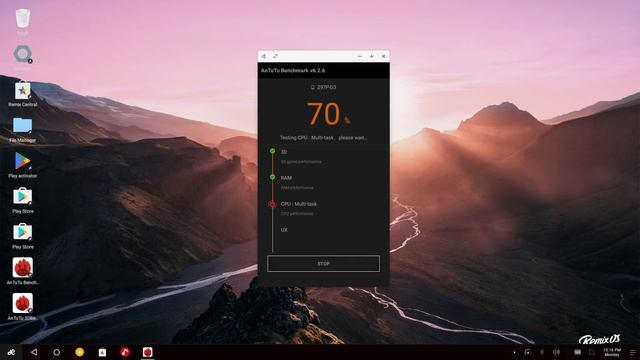Launch the AnTuTu 3DBench desktop icon
The width and height of the screenshot is (640, 360).
pyautogui.click(x=22, y=303)
